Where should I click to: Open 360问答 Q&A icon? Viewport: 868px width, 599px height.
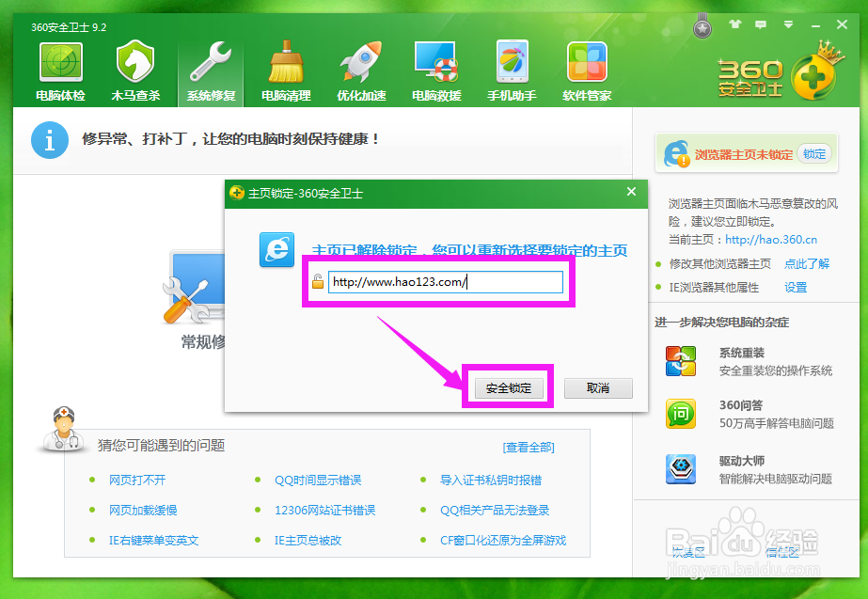(x=681, y=414)
